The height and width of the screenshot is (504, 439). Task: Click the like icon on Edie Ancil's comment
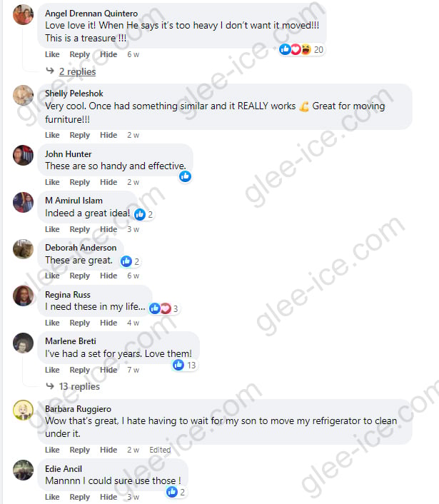coord(172,492)
